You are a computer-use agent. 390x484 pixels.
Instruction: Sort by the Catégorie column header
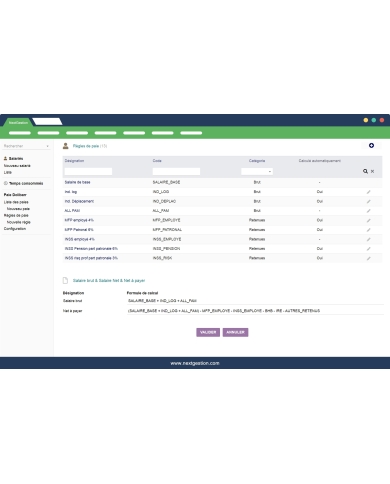257,161
